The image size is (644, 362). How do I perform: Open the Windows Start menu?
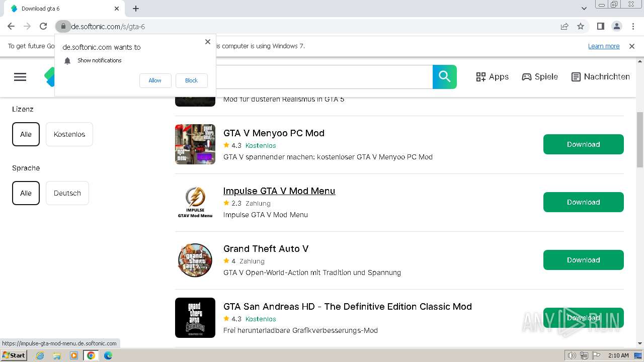pyautogui.click(x=14, y=355)
